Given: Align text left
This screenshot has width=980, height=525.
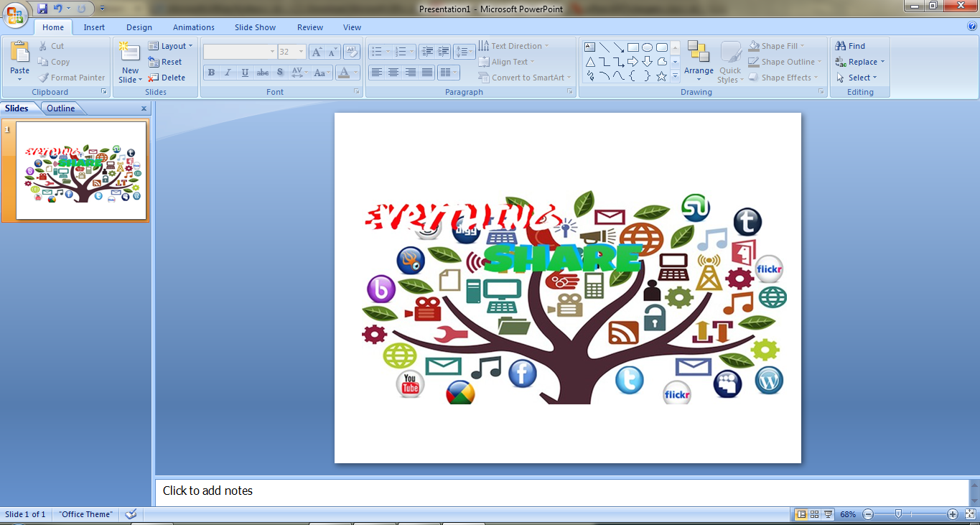Looking at the screenshot, I should (x=376, y=73).
